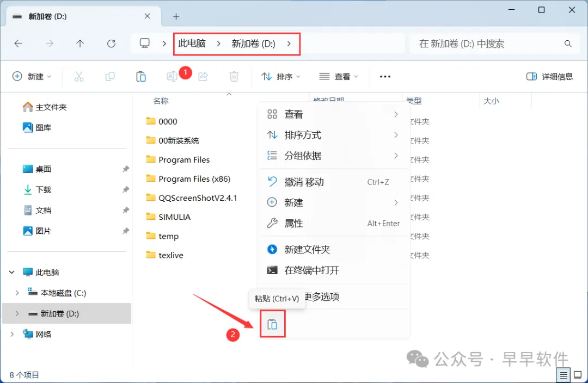Click 此电脑 breadcrumb in address bar
Viewport: 588px width, 383px height.
[192, 44]
